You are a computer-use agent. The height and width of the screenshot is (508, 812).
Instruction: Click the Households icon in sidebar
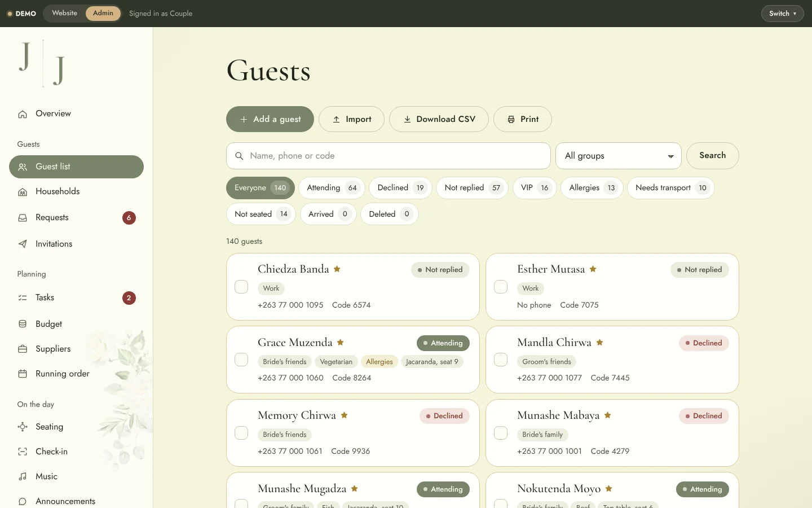[x=23, y=192]
